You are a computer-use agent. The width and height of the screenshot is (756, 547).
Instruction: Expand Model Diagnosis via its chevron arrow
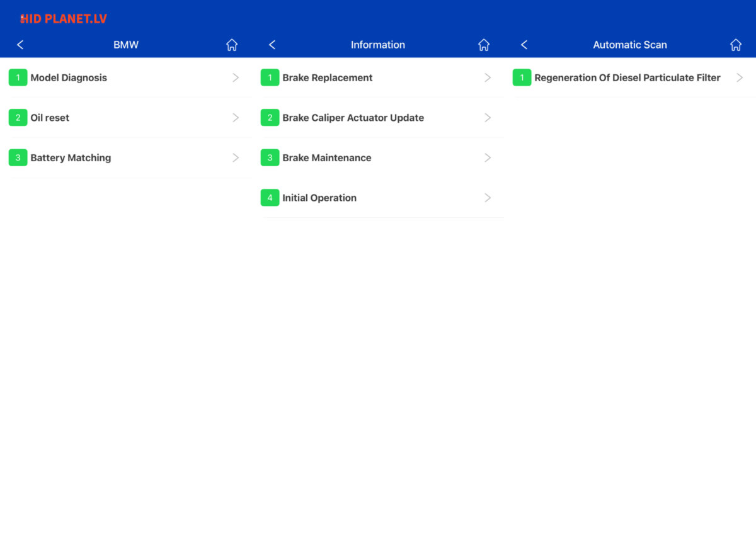(x=236, y=78)
